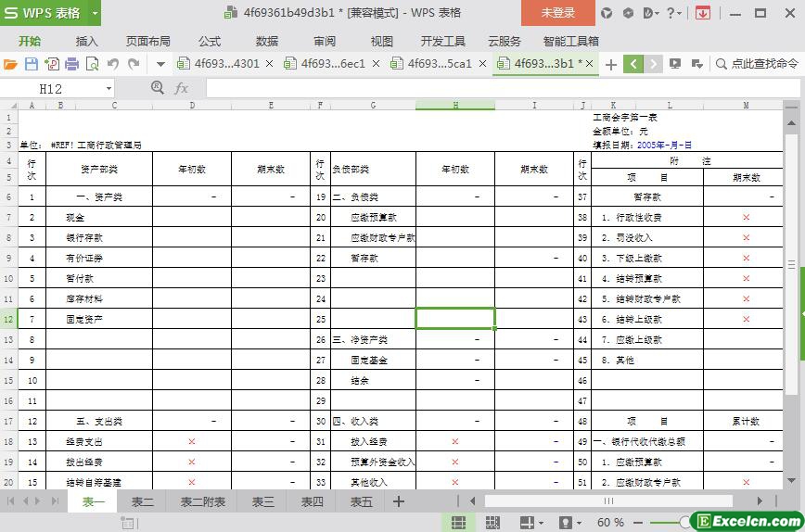This screenshot has width=805, height=532.
Task: Open the WPS 表格 application menu
Action: (x=42, y=13)
